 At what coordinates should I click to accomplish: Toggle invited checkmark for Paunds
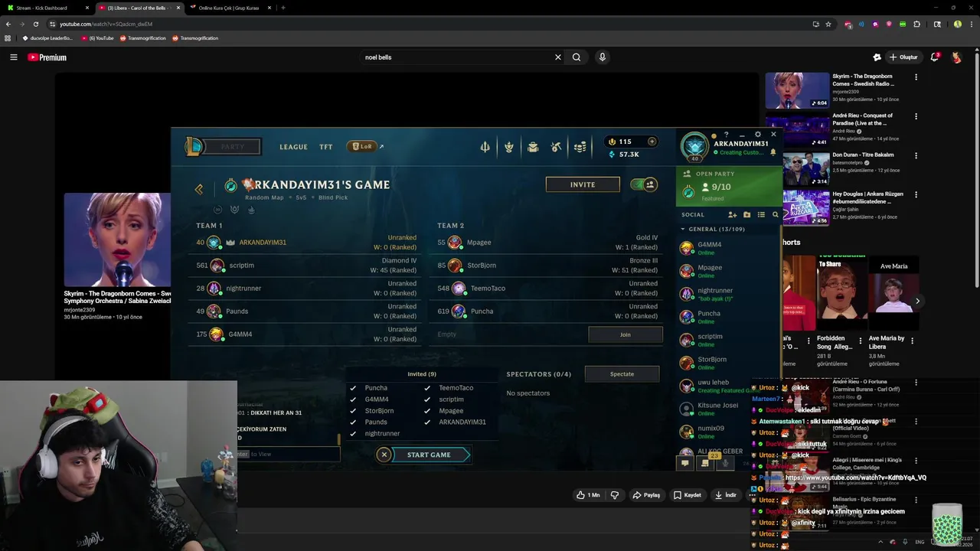[353, 422]
